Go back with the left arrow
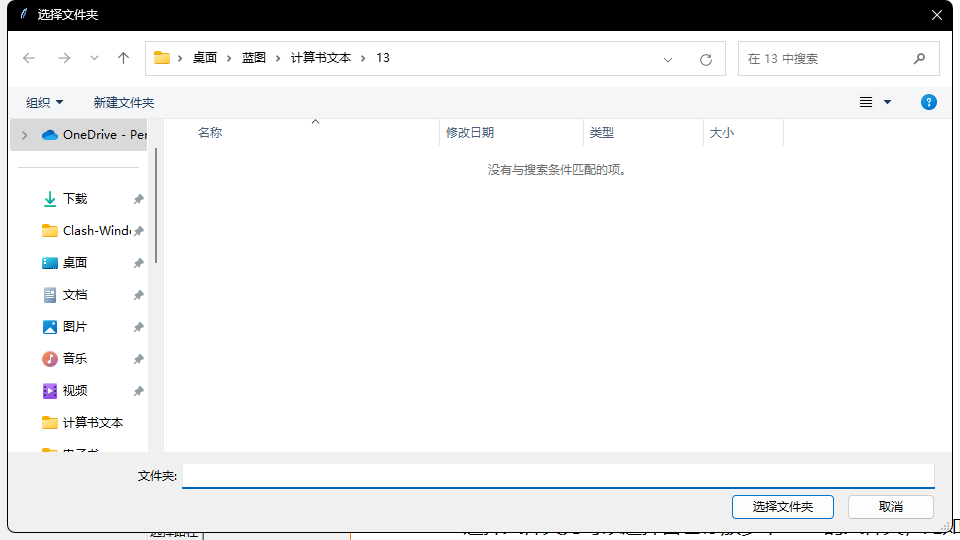The image size is (960, 540). (x=29, y=58)
